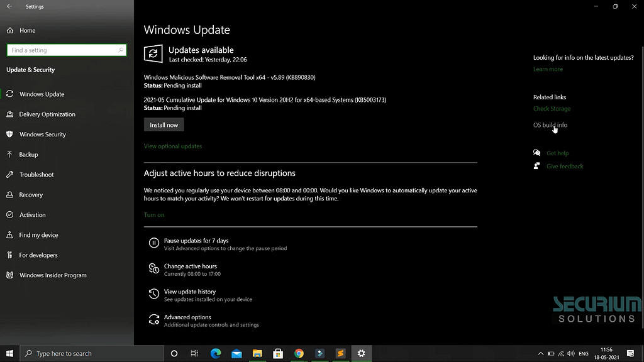The height and width of the screenshot is (362, 644).
Task: Click the taskbar Type here to search box
Action: tap(92, 353)
